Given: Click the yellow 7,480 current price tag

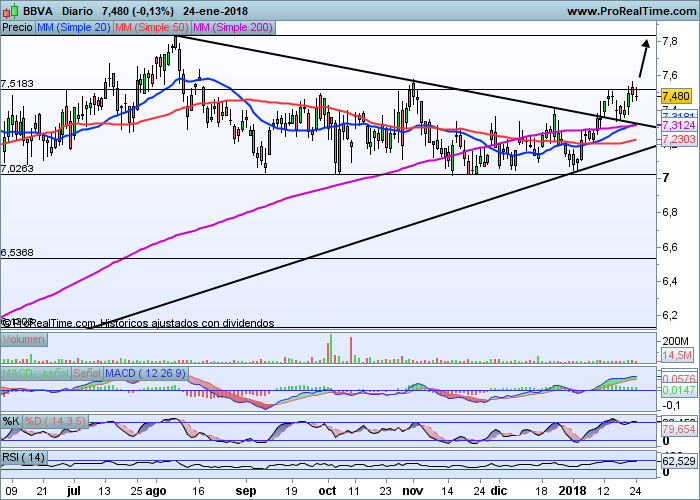Looking at the screenshot, I should click(677, 95).
